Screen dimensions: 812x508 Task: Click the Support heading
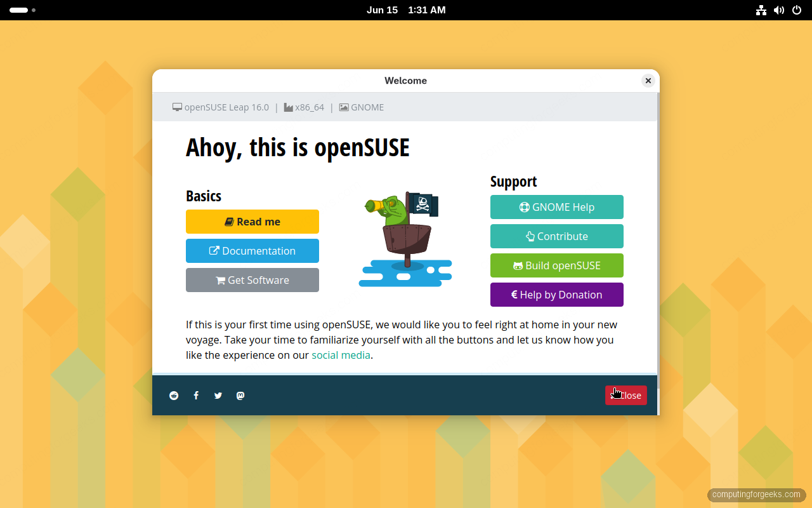pos(513,182)
